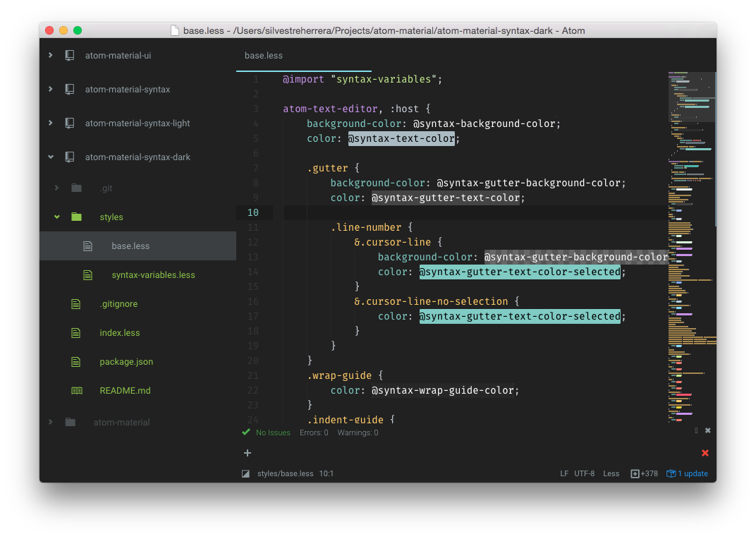
Task: Change the LF line ending setting
Action: [x=564, y=474]
